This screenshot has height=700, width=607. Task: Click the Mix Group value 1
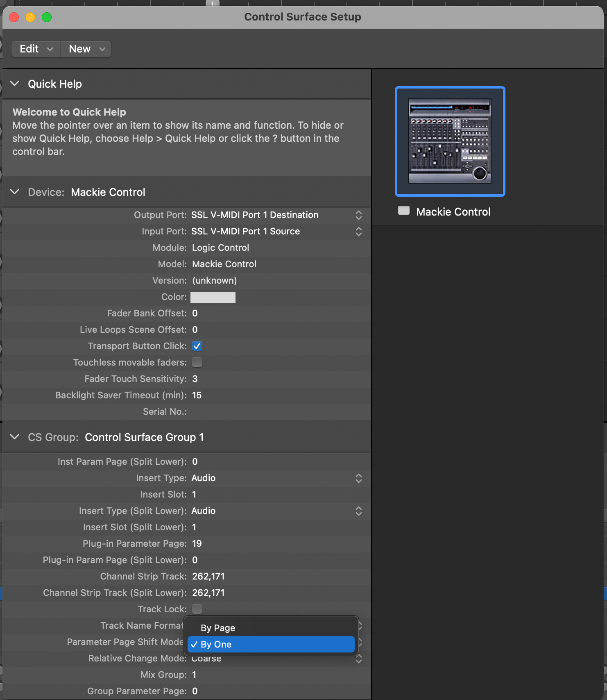click(x=194, y=675)
